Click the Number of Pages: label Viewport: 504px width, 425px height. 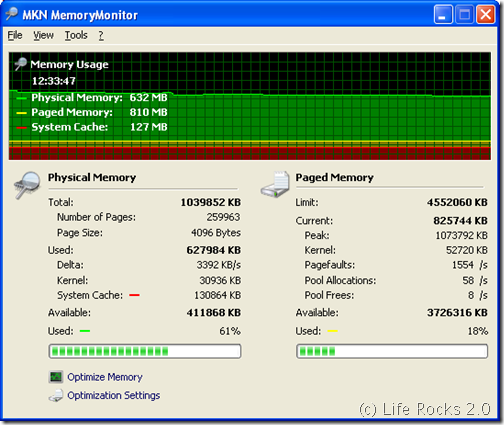pos(97,217)
